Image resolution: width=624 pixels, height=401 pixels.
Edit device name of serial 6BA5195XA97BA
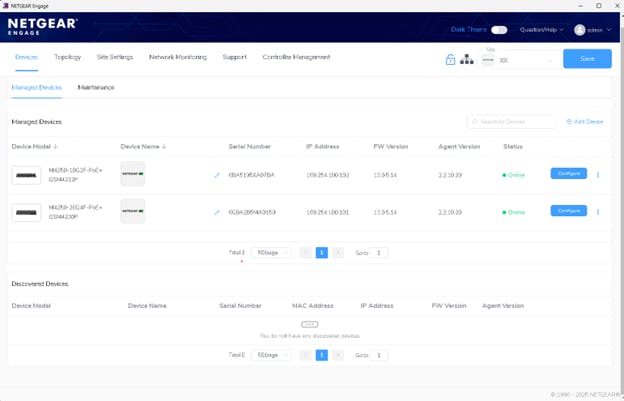(216, 175)
